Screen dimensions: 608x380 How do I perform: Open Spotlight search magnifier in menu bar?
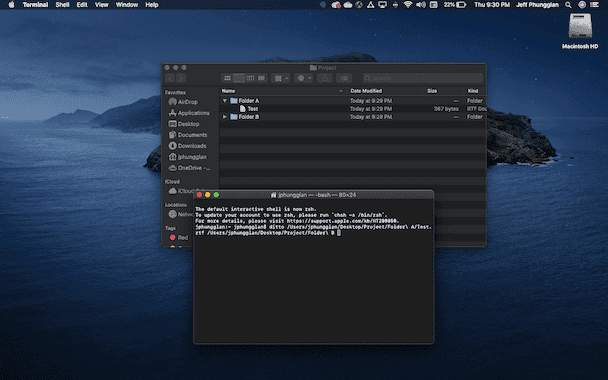(568, 5)
